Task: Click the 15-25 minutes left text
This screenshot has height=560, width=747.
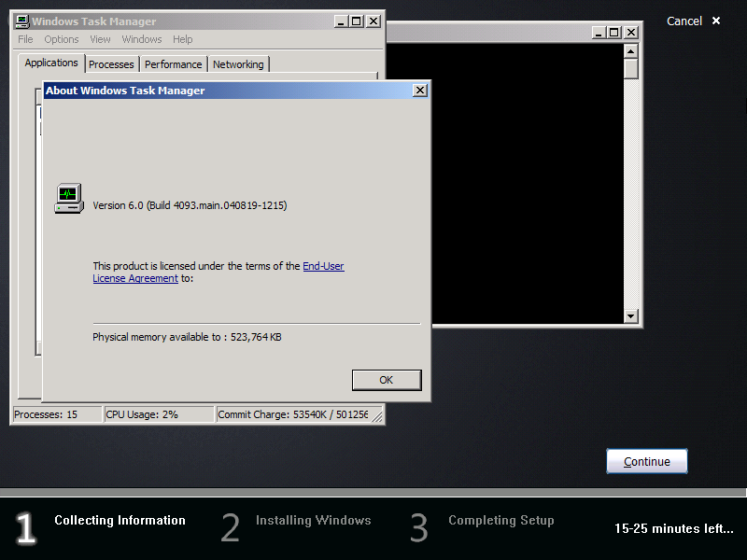Action: coord(673,528)
